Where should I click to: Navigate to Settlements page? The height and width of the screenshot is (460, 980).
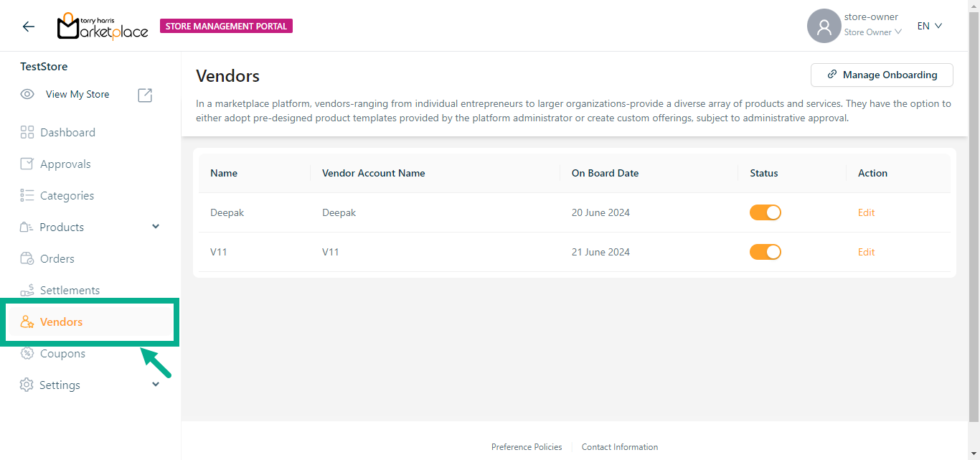pyautogui.click(x=70, y=290)
